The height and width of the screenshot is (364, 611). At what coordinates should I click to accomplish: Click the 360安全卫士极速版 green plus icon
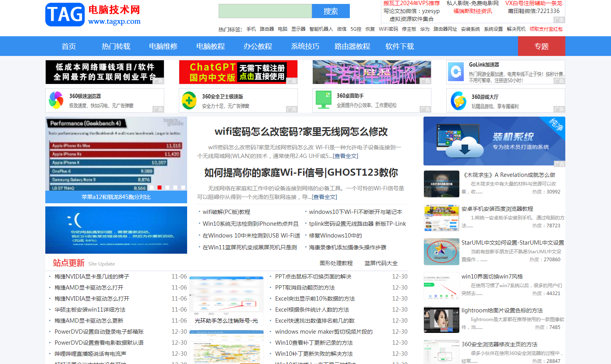(189, 100)
